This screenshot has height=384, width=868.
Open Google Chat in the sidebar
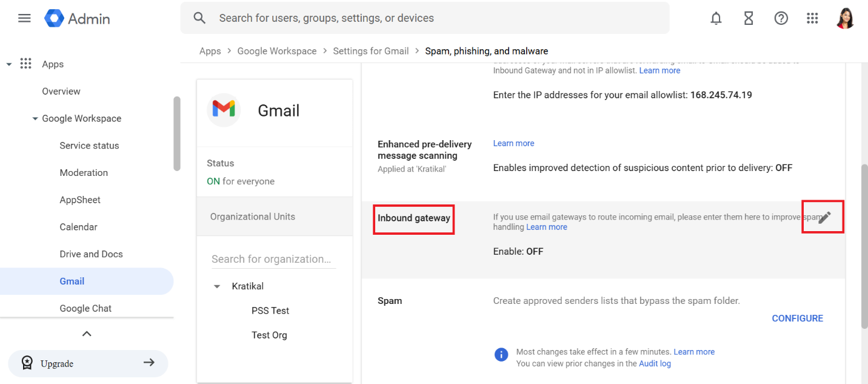(85, 308)
